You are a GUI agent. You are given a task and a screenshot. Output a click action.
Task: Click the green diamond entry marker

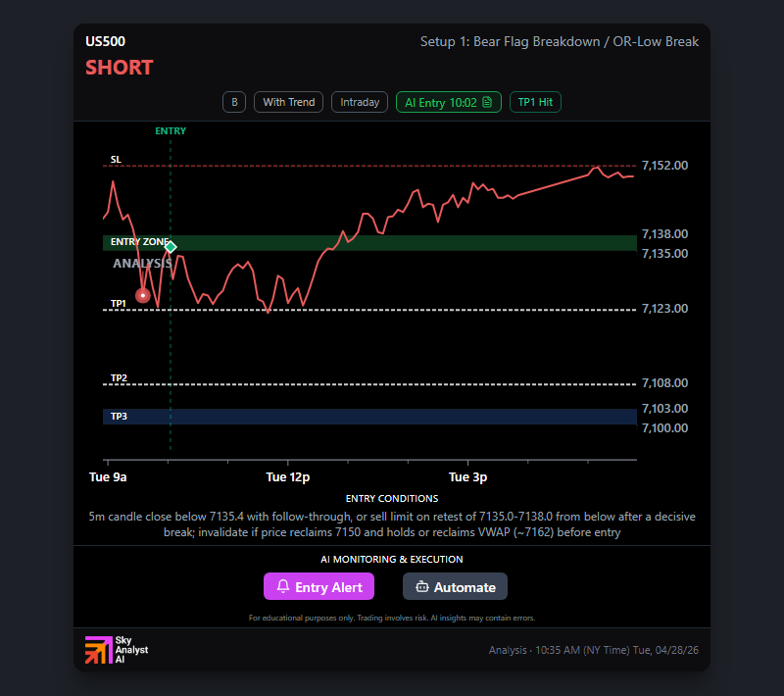171,246
